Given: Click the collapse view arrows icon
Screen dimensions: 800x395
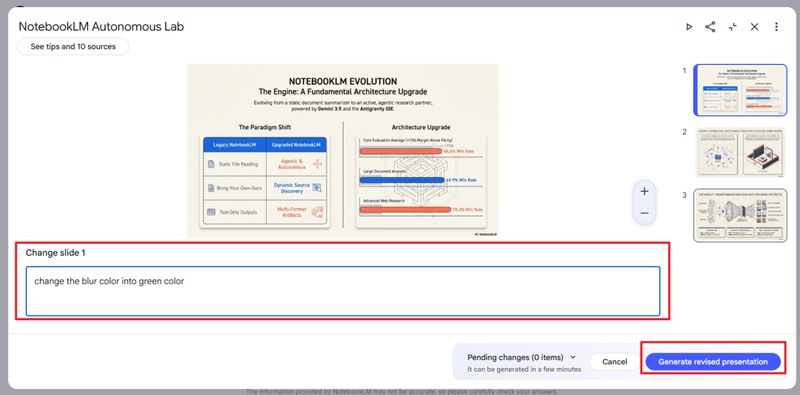Looking at the screenshot, I should (x=733, y=27).
